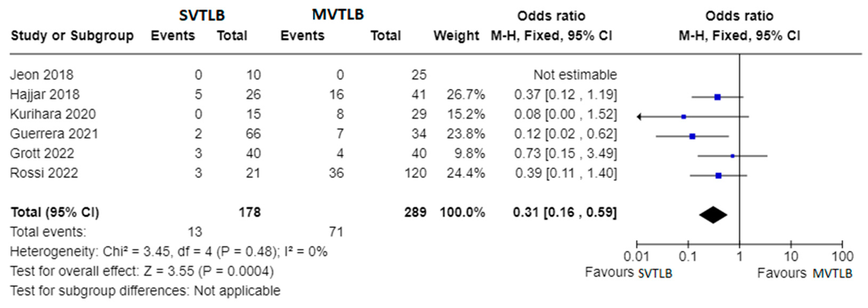The width and height of the screenshot is (868, 308).
Task: Click the Study or Subgroup header
Action: click(72, 36)
